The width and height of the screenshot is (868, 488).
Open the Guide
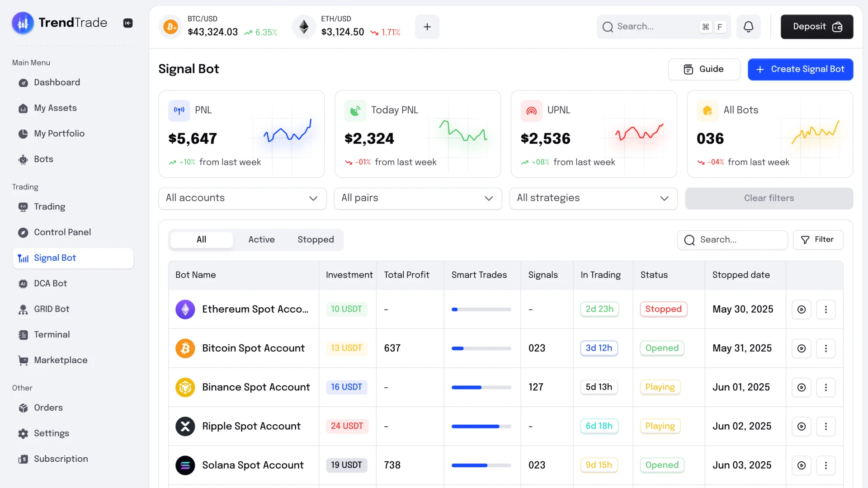pos(704,69)
